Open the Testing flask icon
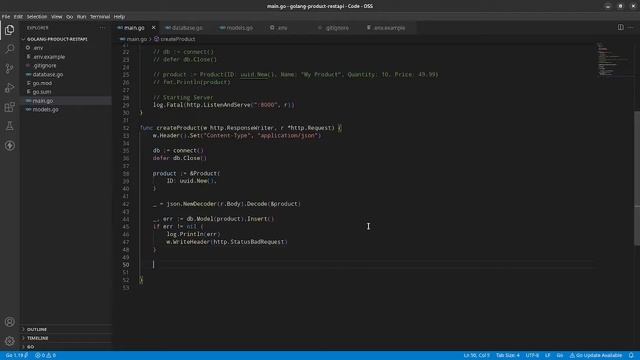The width and height of the screenshot is (640, 360). coord(9,126)
